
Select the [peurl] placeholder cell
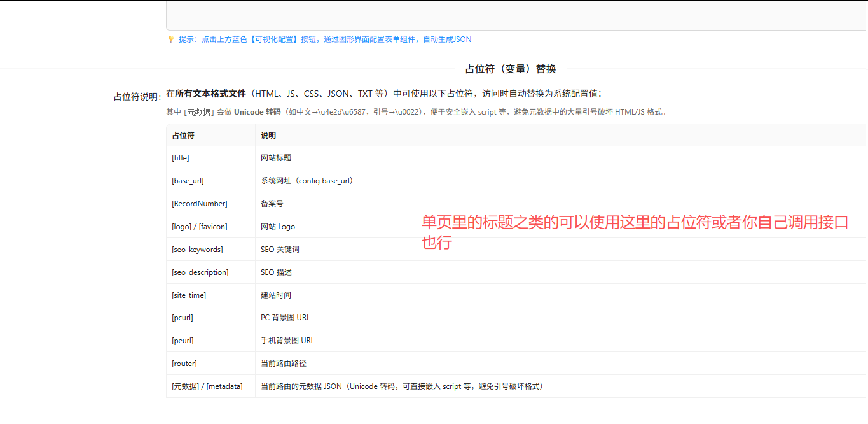[183, 341]
